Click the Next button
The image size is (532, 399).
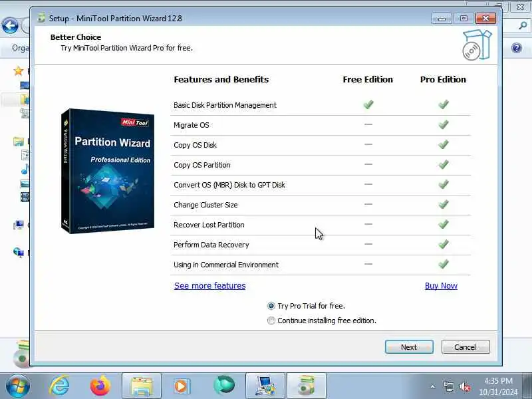click(409, 346)
